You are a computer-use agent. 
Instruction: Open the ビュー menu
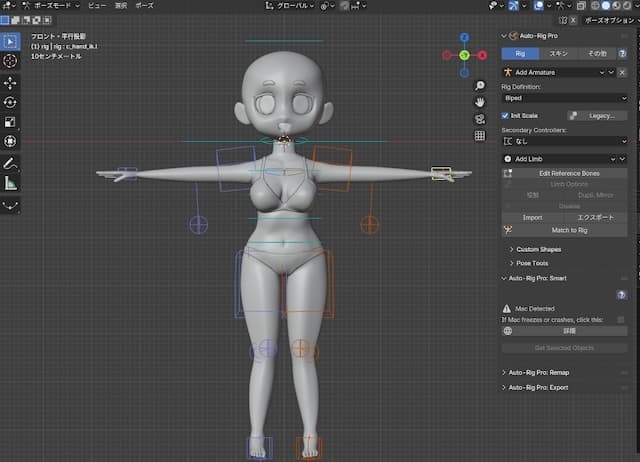coord(96,5)
